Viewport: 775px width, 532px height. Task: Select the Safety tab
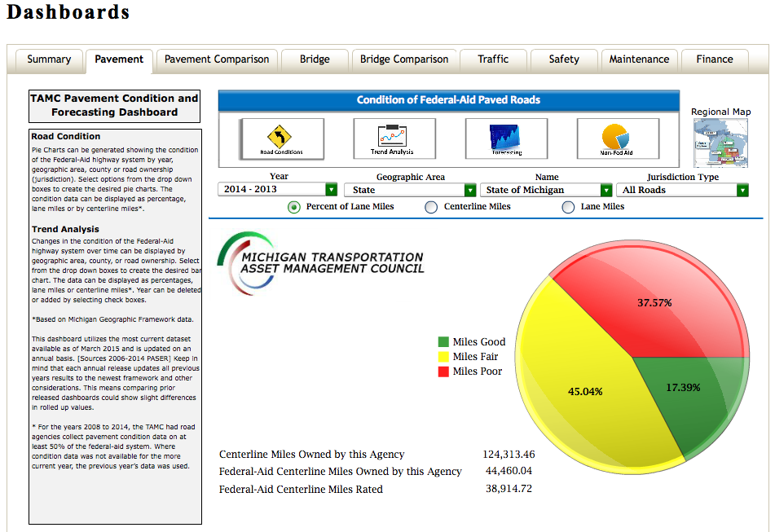point(564,59)
